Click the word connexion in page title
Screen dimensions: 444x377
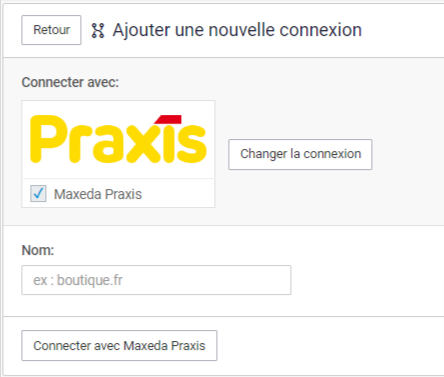321,30
